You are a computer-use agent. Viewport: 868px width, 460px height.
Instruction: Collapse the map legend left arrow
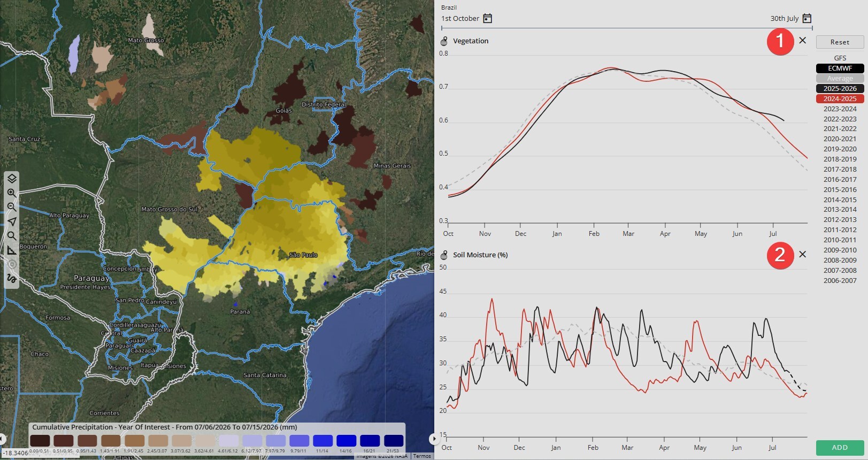(3, 439)
